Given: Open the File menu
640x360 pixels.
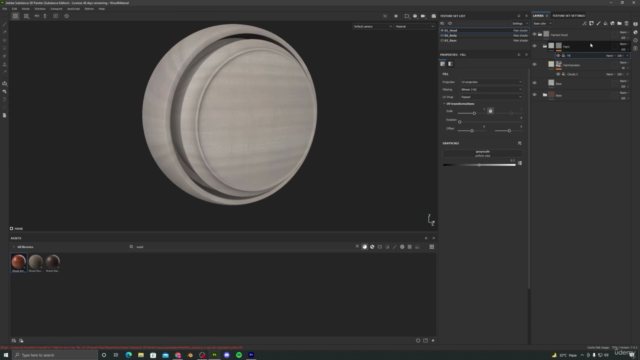Looking at the screenshot, I should pos(4,9).
